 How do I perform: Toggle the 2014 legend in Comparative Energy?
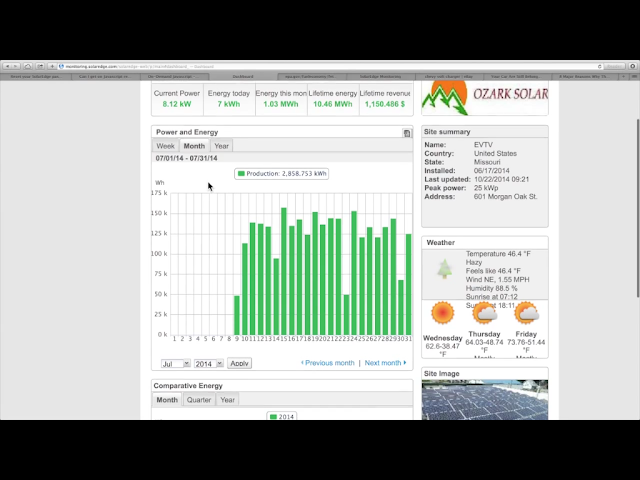click(282, 416)
